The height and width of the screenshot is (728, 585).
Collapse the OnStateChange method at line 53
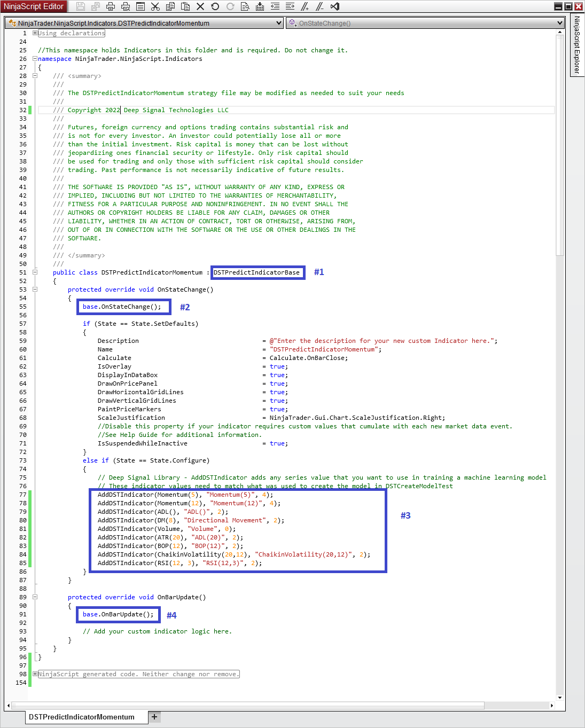click(35, 289)
